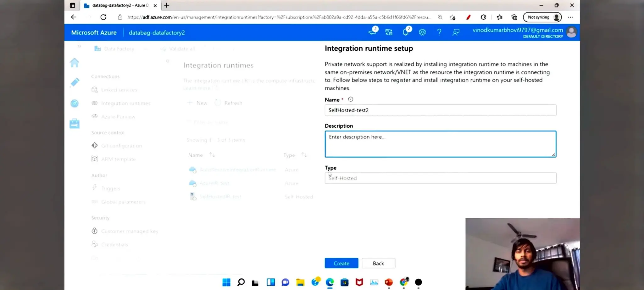Show the info tooltip beside Name
This screenshot has width=644, height=290.
click(351, 99)
